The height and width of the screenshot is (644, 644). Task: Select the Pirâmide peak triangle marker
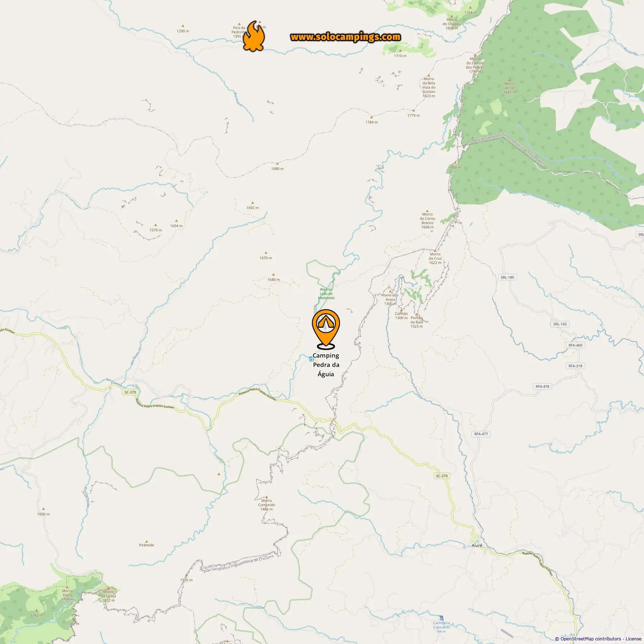point(146,541)
